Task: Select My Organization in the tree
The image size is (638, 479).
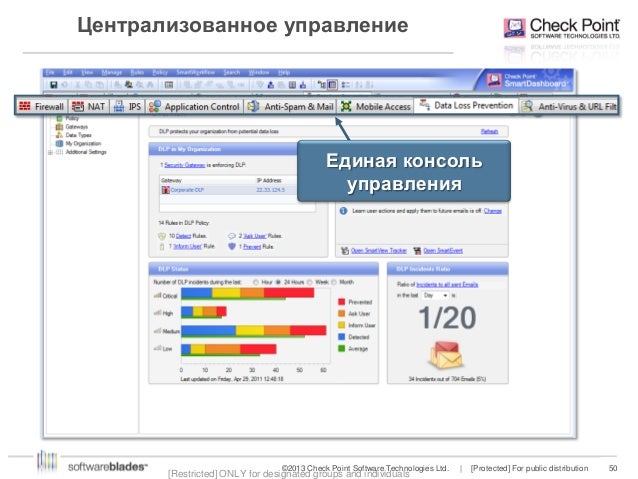Action: click(83, 144)
